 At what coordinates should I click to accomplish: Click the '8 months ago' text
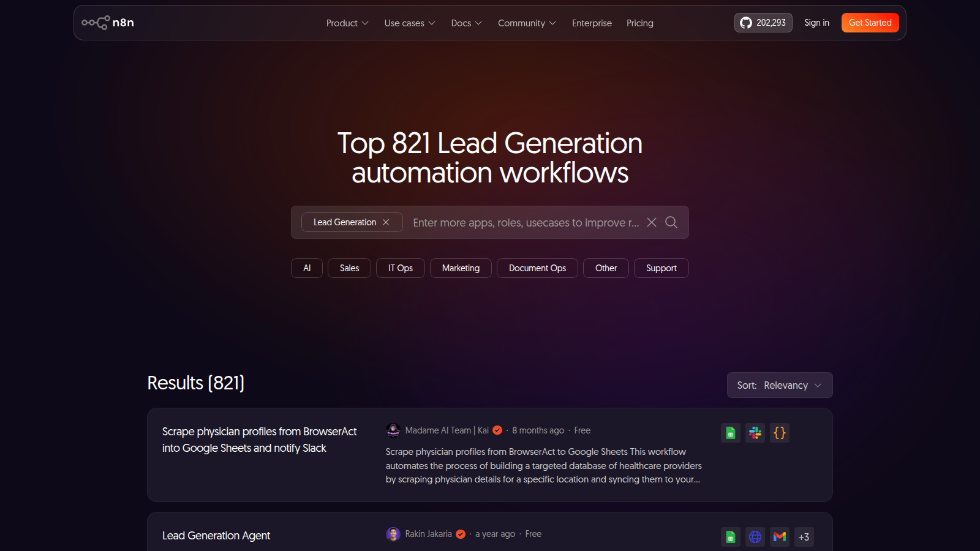click(538, 430)
